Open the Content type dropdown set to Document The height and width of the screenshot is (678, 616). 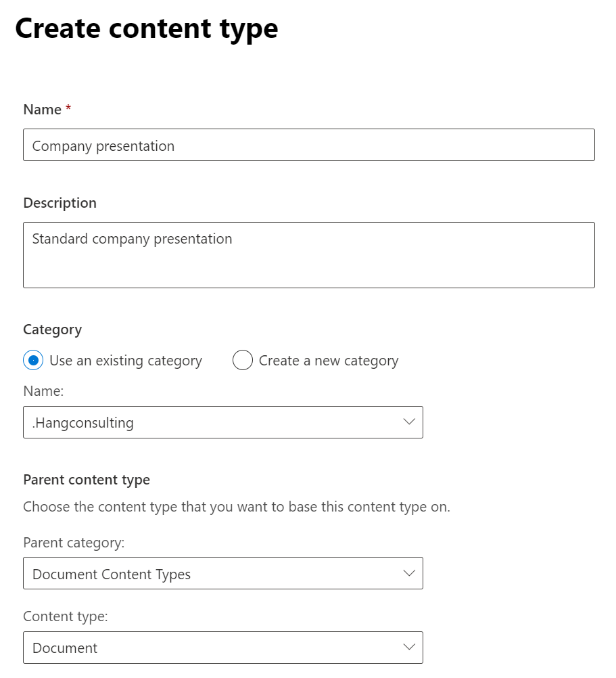[223, 648]
